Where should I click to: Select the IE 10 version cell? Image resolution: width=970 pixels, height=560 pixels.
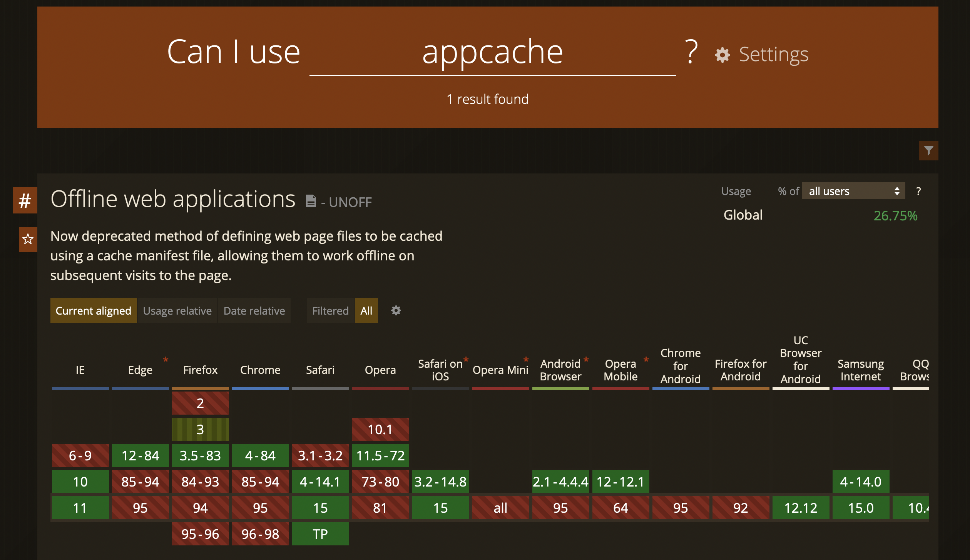coord(80,482)
